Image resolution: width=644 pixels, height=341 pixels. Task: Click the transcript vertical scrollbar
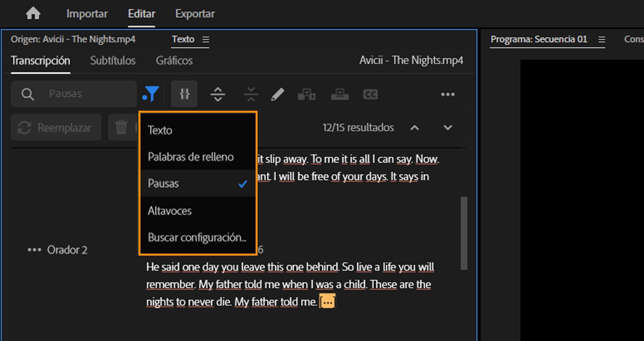pyautogui.click(x=464, y=233)
